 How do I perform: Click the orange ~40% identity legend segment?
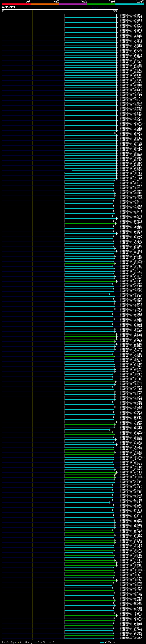[x=45, y=4]
